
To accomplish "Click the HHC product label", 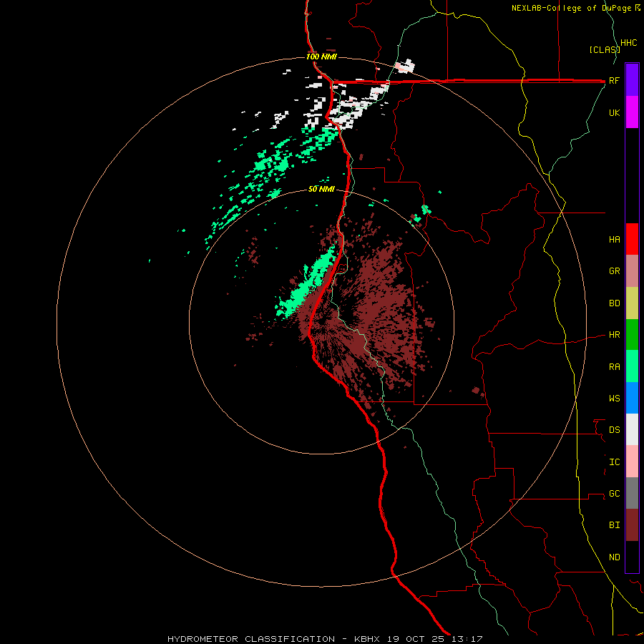I will (628, 43).
